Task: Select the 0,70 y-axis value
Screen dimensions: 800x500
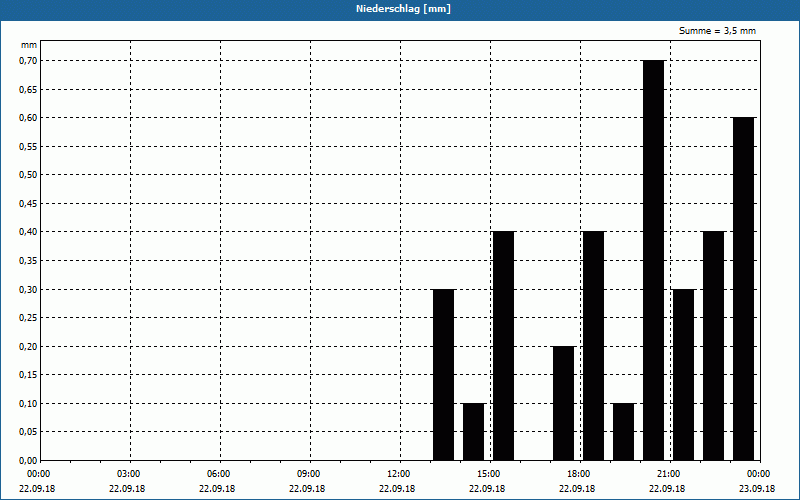Action: [28, 61]
